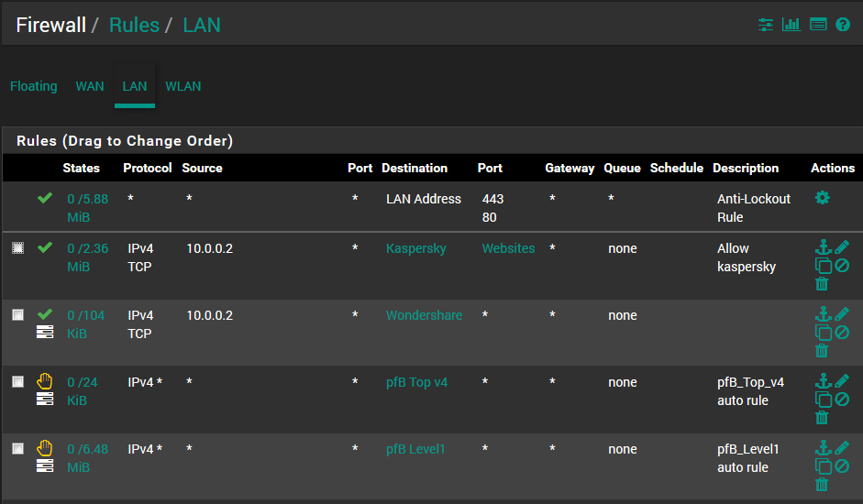
Task: Toggle the Allow kaspersky rule checkbox
Action: pyautogui.click(x=17, y=248)
